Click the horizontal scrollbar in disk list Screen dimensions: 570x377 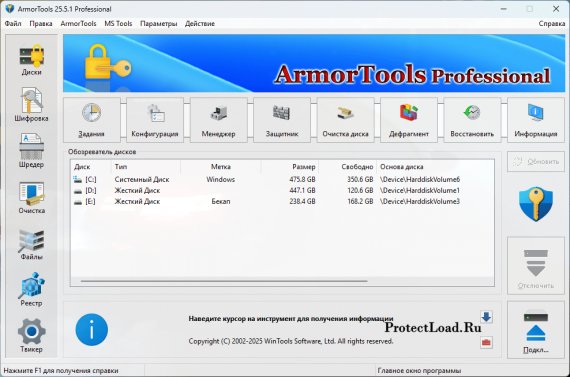pos(224,281)
